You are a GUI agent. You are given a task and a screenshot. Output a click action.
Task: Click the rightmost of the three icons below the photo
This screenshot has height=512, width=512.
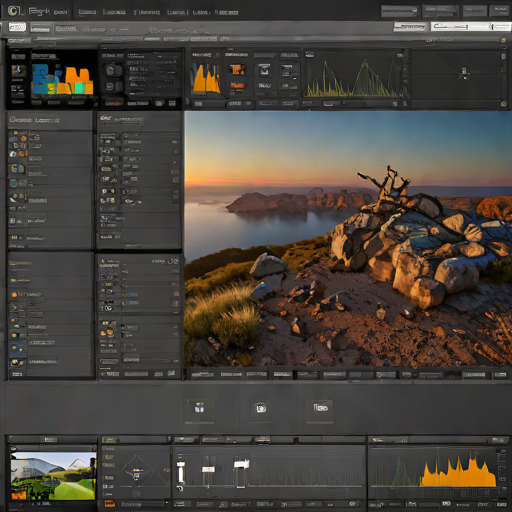click(320, 408)
